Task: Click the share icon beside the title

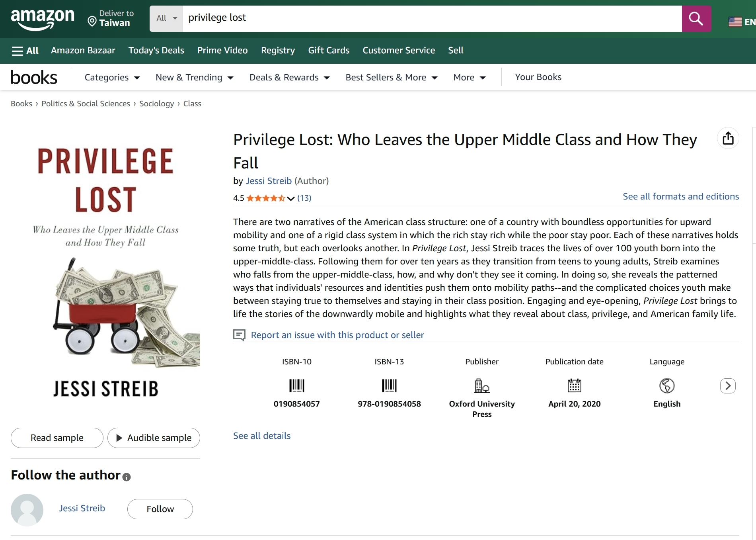Action: 728,138
